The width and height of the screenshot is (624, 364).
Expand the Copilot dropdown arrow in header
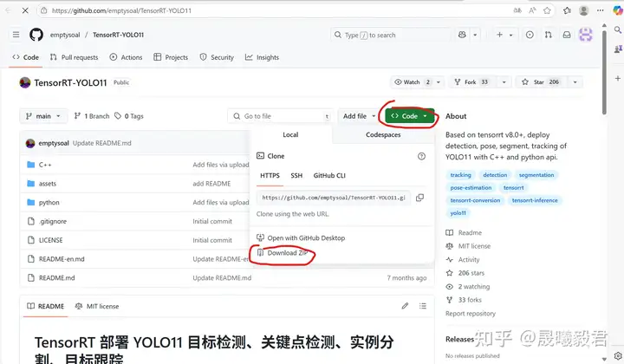click(475, 35)
